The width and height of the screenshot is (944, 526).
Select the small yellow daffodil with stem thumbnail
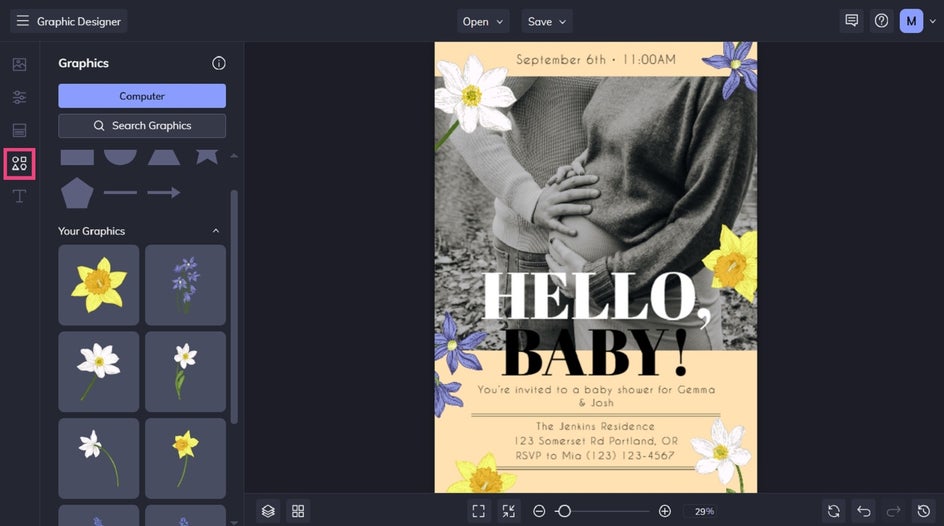[x=185, y=458]
